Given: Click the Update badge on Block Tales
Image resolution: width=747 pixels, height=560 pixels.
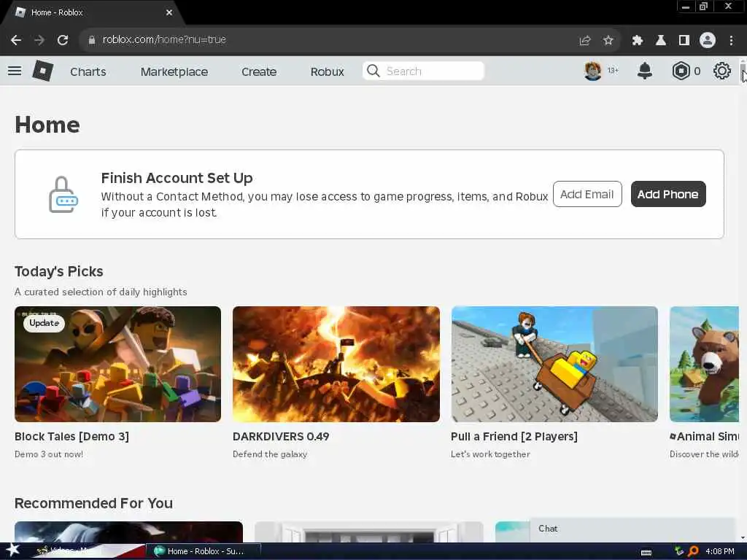Looking at the screenshot, I should click(44, 323).
